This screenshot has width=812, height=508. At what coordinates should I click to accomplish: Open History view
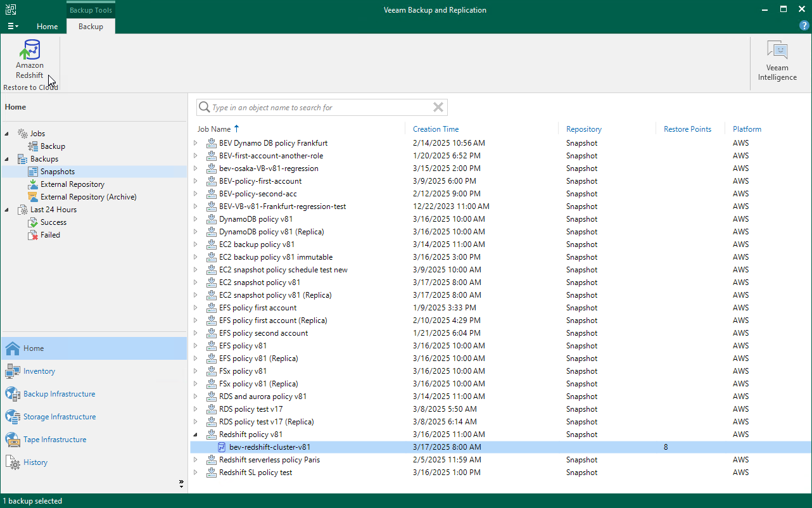point(94,462)
